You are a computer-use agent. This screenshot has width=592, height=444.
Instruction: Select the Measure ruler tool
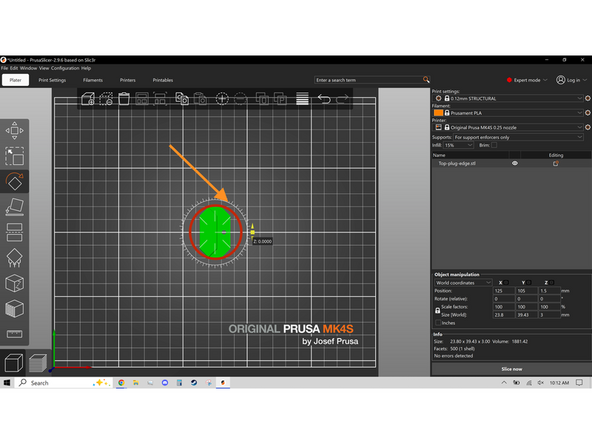[x=14, y=334]
